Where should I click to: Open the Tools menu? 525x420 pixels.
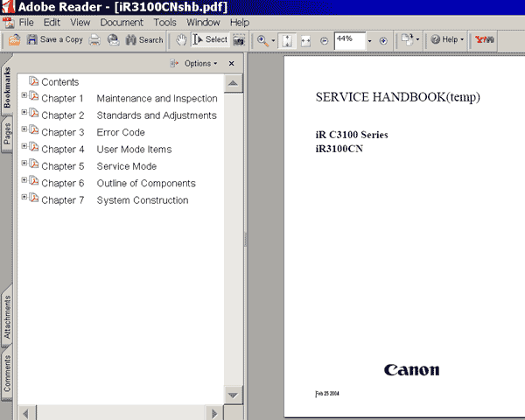coord(164,23)
